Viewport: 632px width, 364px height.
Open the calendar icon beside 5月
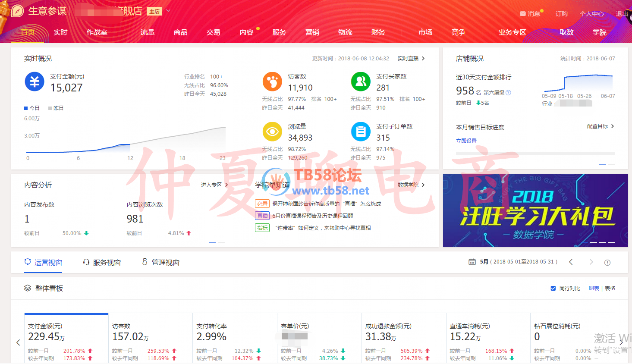point(472,262)
